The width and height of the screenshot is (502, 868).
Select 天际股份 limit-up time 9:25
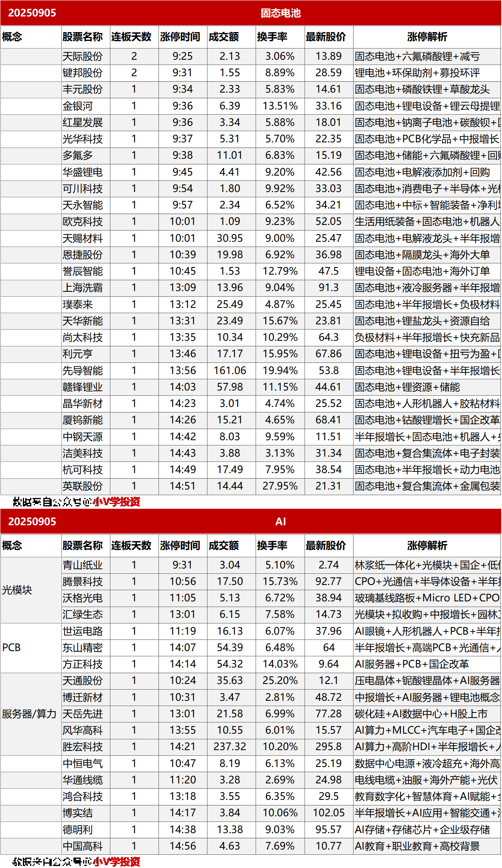(x=183, y=57)
